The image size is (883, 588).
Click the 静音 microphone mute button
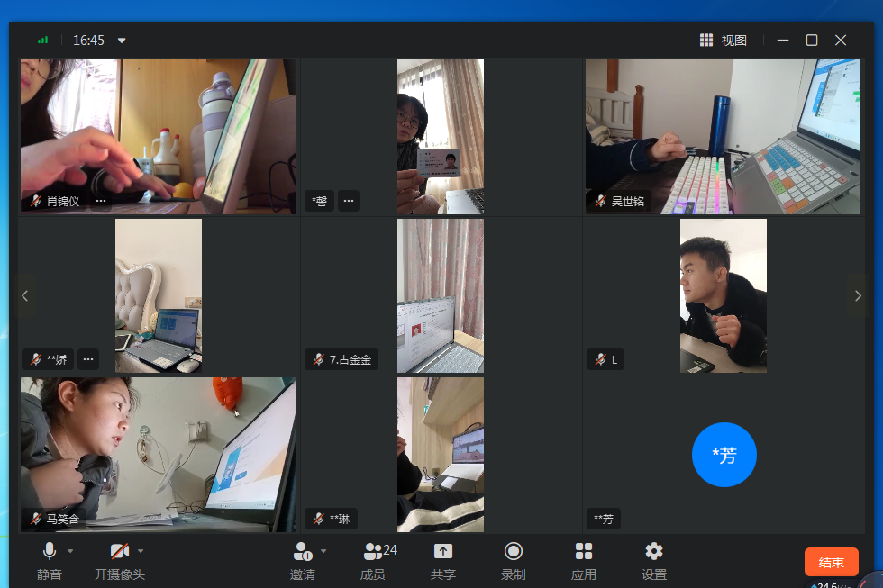pyautogui.click(x=49, y=559)
